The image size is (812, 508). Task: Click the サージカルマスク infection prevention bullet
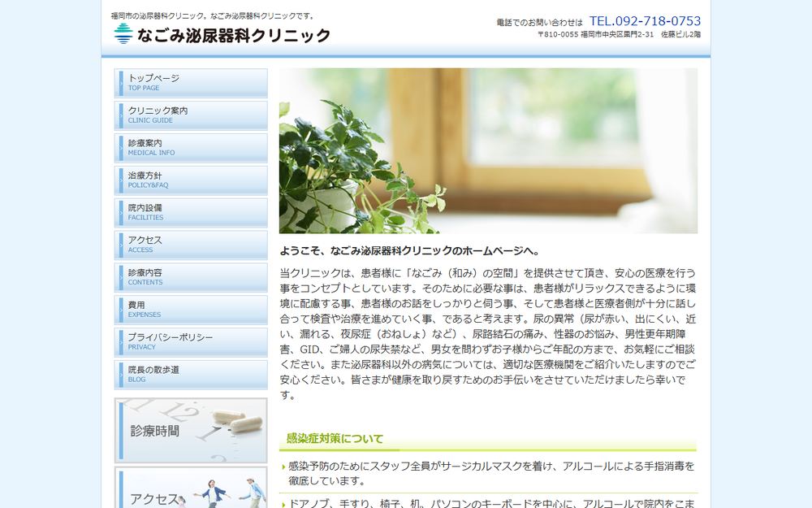coord(490,473)
